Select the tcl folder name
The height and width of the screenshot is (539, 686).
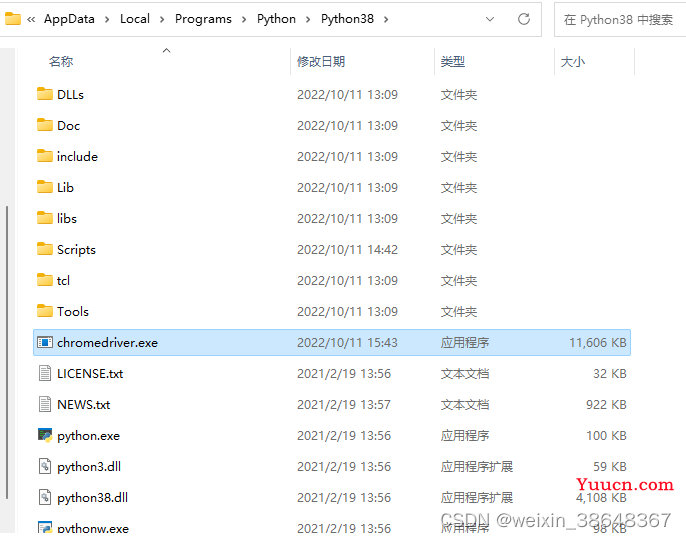[63, 281]
